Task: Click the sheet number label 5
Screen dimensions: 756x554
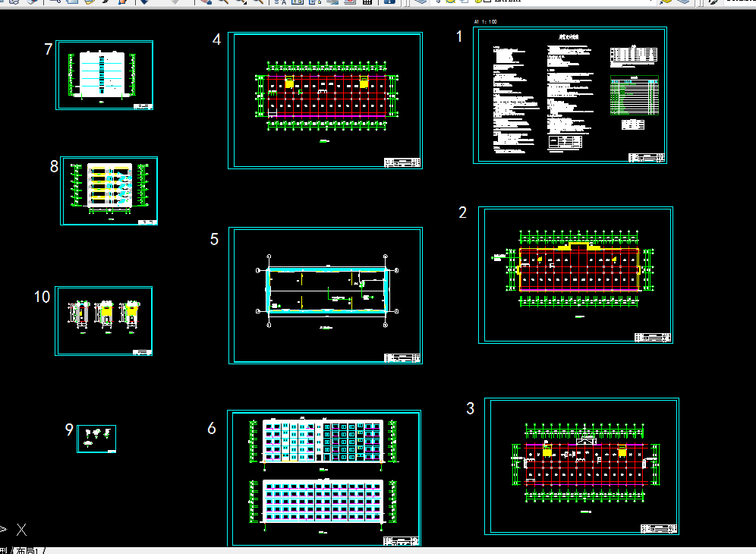Action: click(214, 239)
